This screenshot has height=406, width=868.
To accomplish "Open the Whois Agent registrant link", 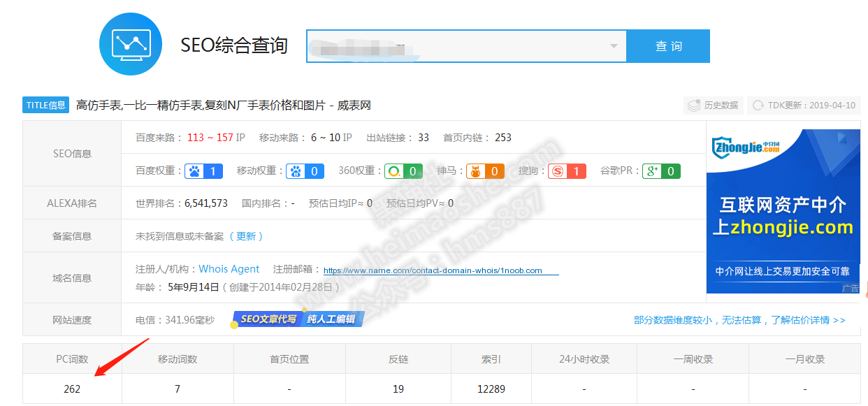I will [x=229, y=269].
